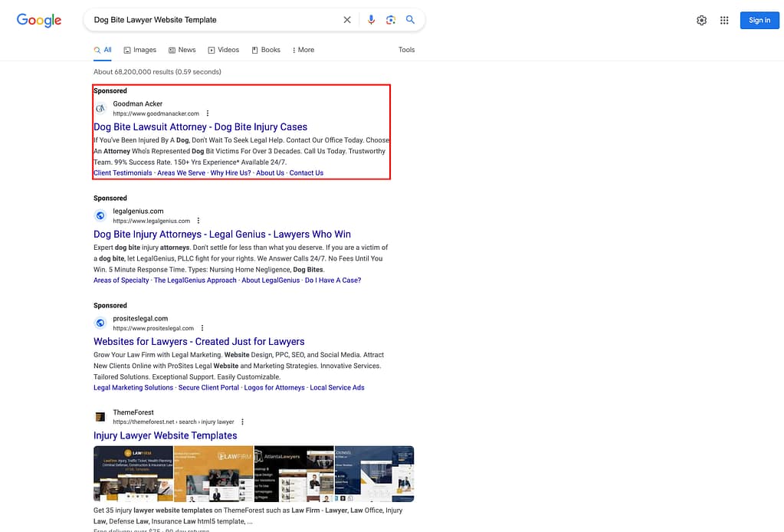
Task: Open Google Lens camera search icon
Action: [x=391, y=20]
